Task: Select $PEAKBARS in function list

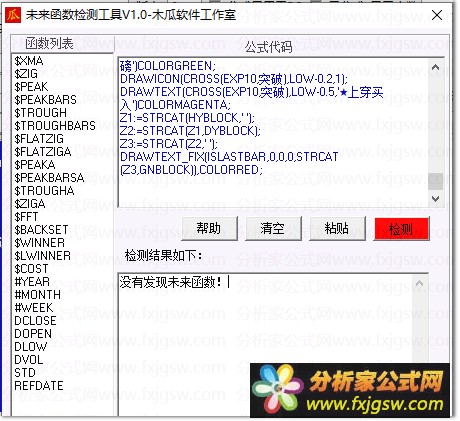Action: (45, 100)
